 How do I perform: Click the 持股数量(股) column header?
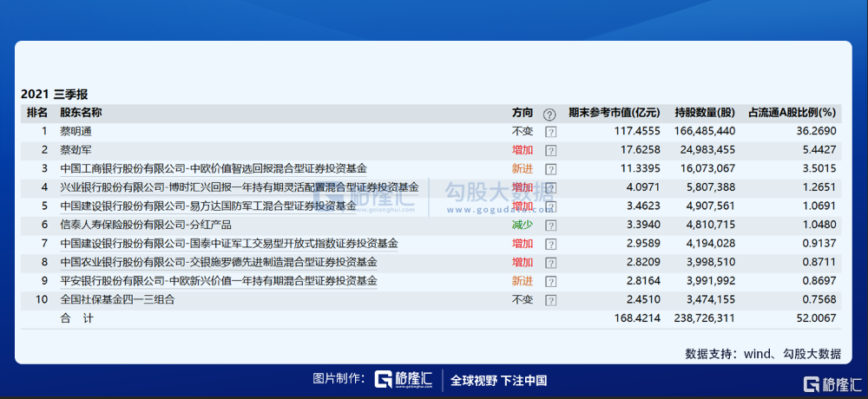pos(705,113)
